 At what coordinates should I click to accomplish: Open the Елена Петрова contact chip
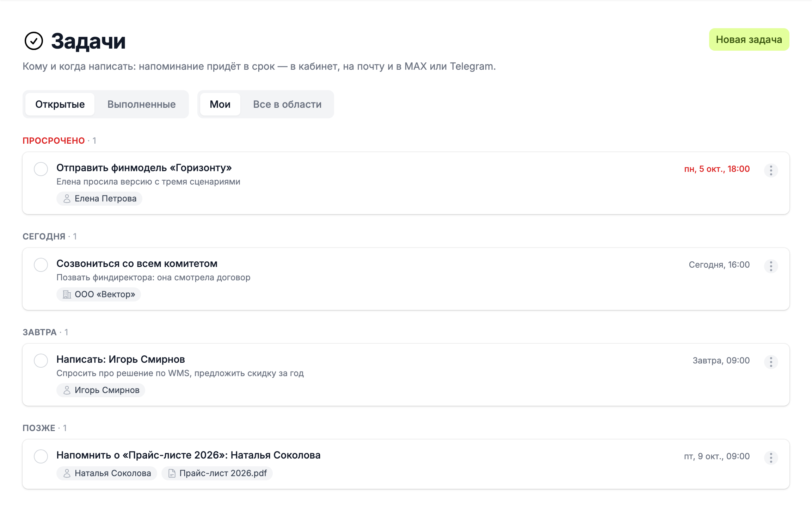click(99, 199)
